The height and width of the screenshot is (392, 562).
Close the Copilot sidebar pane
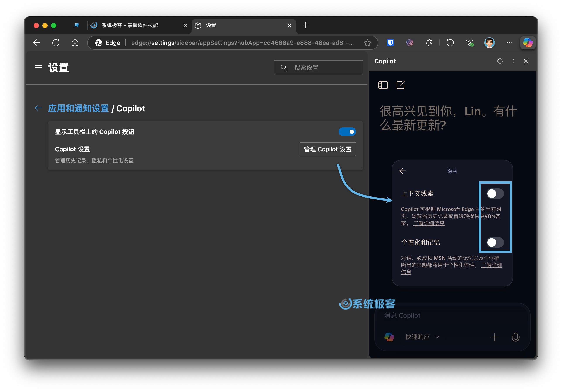pos(526,61)
